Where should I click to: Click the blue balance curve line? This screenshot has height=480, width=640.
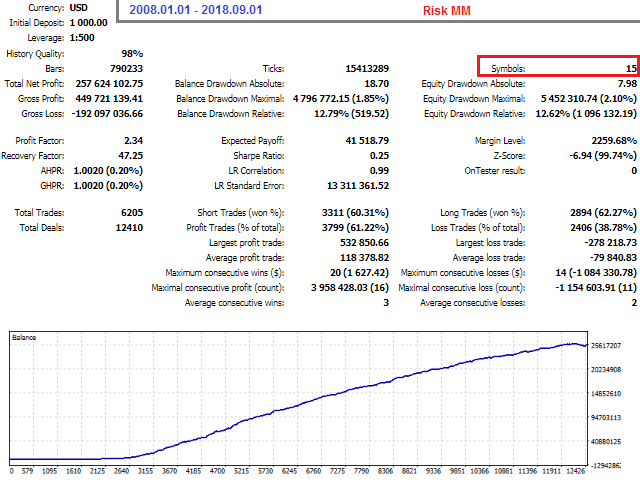pos(300,398)
